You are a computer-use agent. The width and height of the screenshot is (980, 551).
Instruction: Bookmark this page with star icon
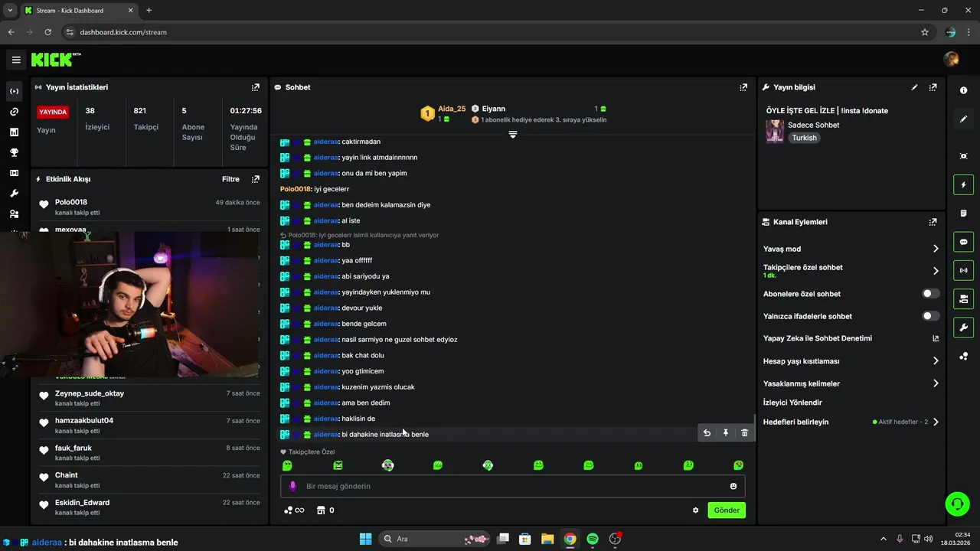pyautogui.click(x=925, y=32)
